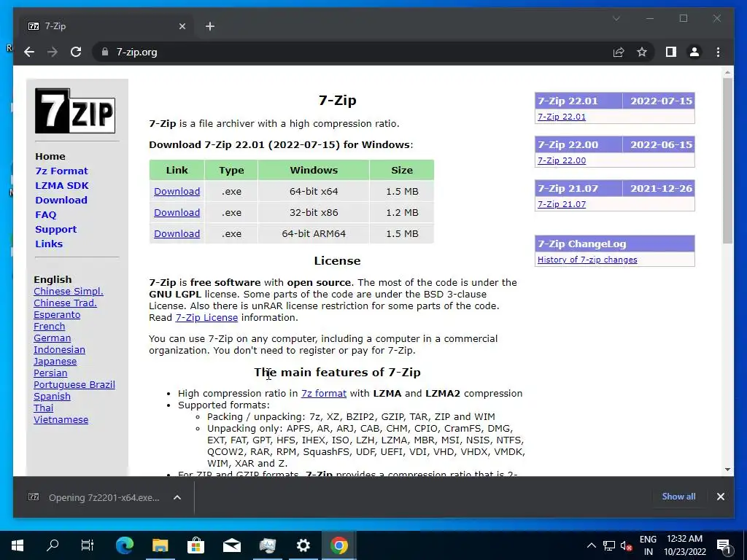Open the 7-Zip 22.00 news link
Viewport: 747px width, 560px height.
point(562,160)
